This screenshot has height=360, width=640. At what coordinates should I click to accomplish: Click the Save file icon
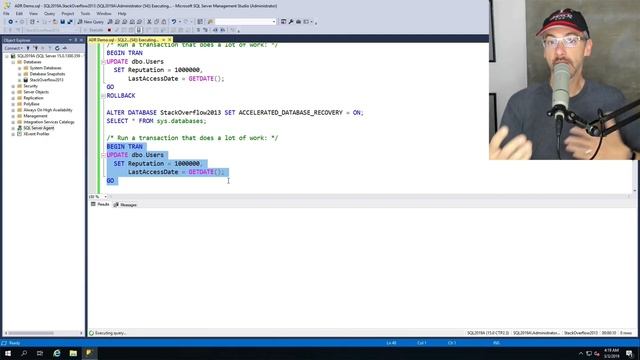62,22
